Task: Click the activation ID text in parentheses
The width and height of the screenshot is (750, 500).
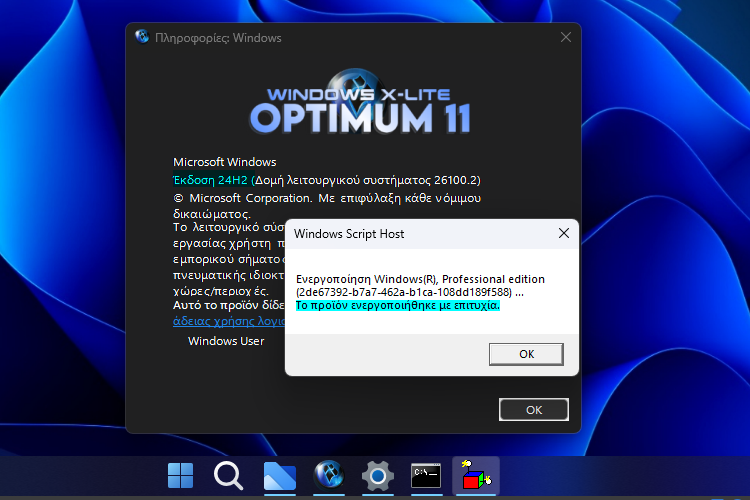Action: [x=403, y=292]
